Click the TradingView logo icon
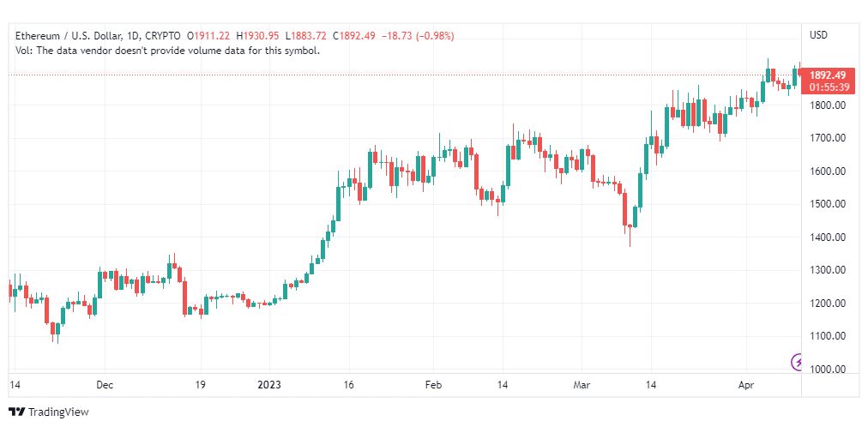 click(x=17, y=412)
